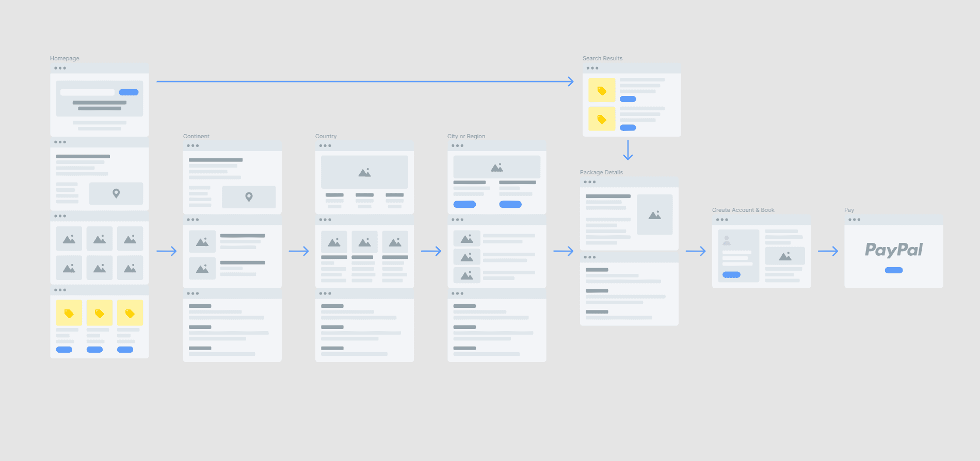Click the bottom-middle image in Homepage image grid

(99, 268)
